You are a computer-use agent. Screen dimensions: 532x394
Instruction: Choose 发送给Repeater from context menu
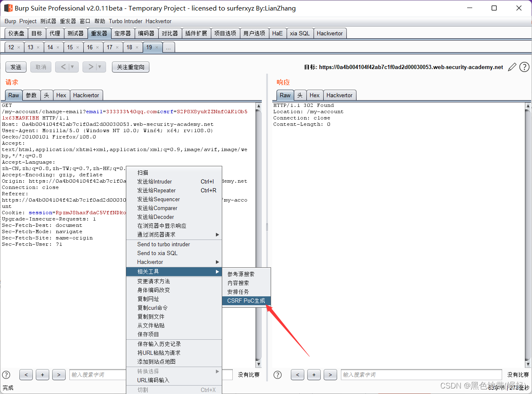pyautogui.click(x=174, y=190)
